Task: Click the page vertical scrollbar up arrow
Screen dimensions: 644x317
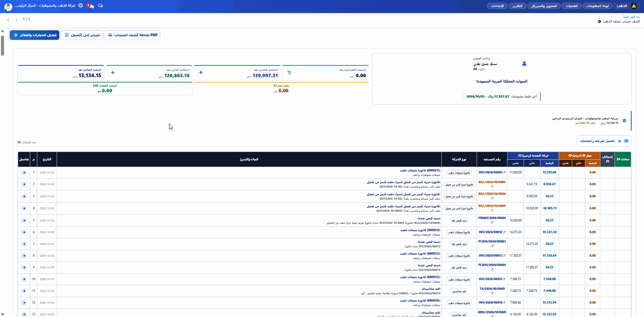Action: (2, 31)
